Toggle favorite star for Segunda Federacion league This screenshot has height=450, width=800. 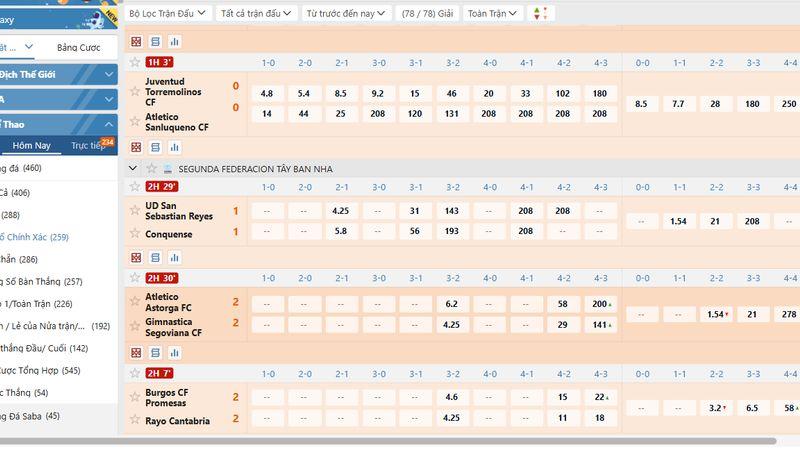click(152, 168)
